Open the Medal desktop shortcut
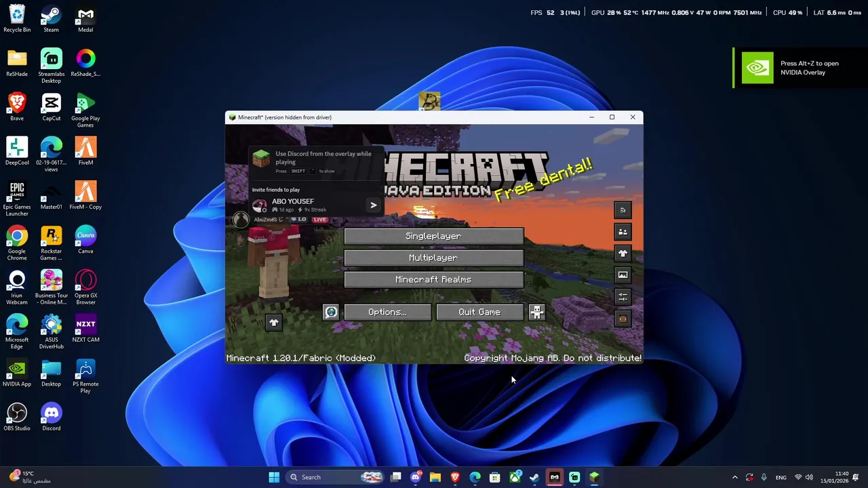The image size is (868, 488). (85, 19)
